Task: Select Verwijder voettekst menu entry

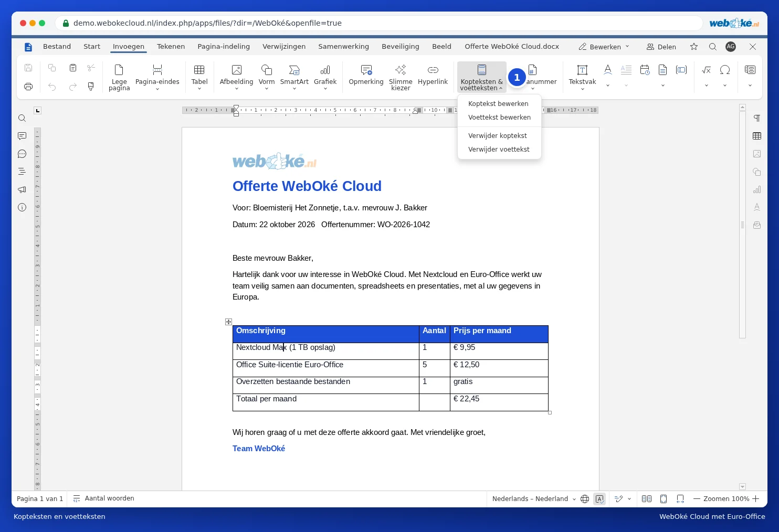Action: tap(499, 150)
